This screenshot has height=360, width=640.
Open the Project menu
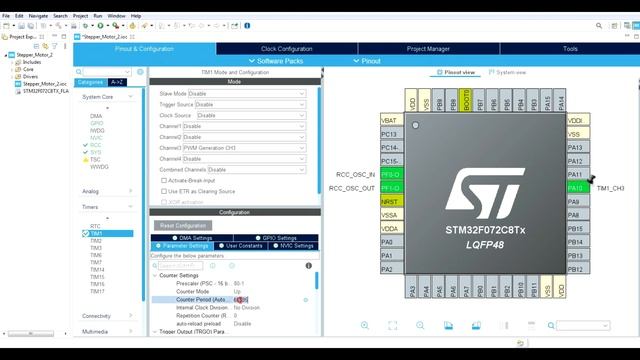pyautogui.click(x=80, y=16)
